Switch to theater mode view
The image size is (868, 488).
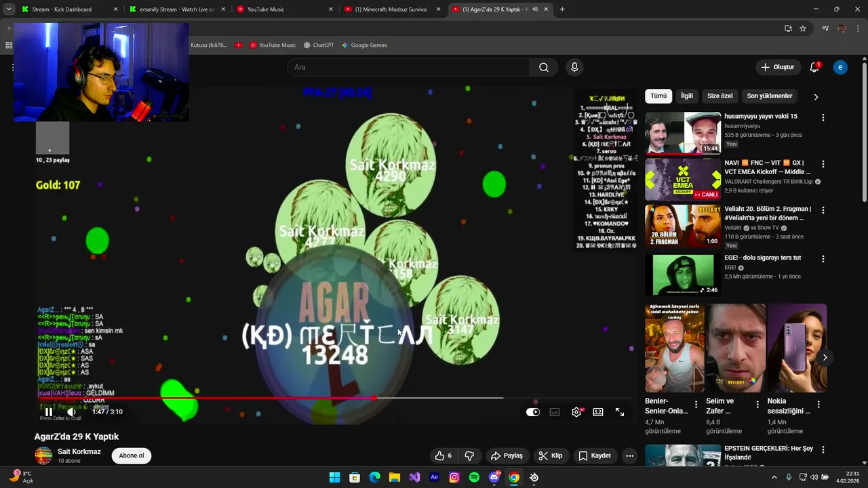tap(598, 412)
